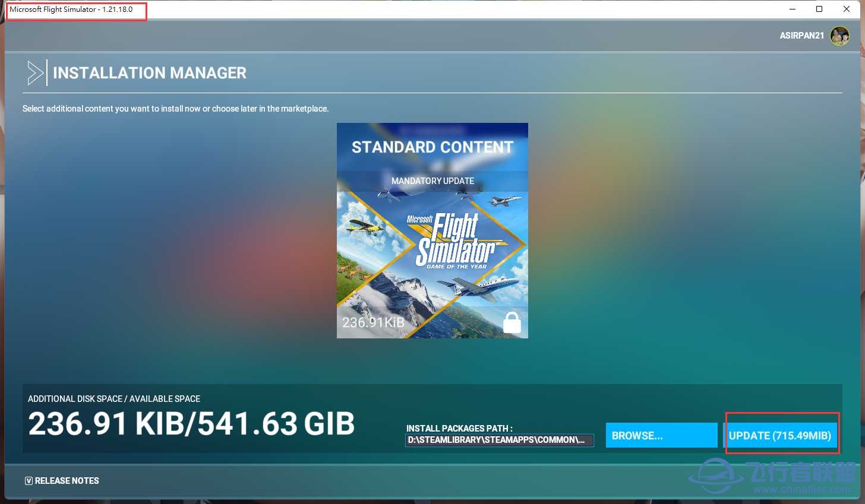Click the ASIRPAN21 profile avatar picture
The width and height of the screenshot is (865, 504).
[839, 35]
